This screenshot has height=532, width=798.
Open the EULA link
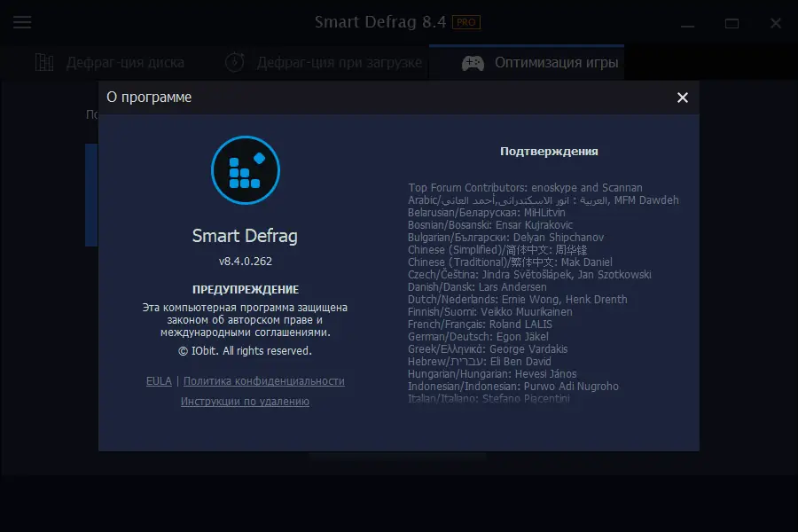point(159,380)
